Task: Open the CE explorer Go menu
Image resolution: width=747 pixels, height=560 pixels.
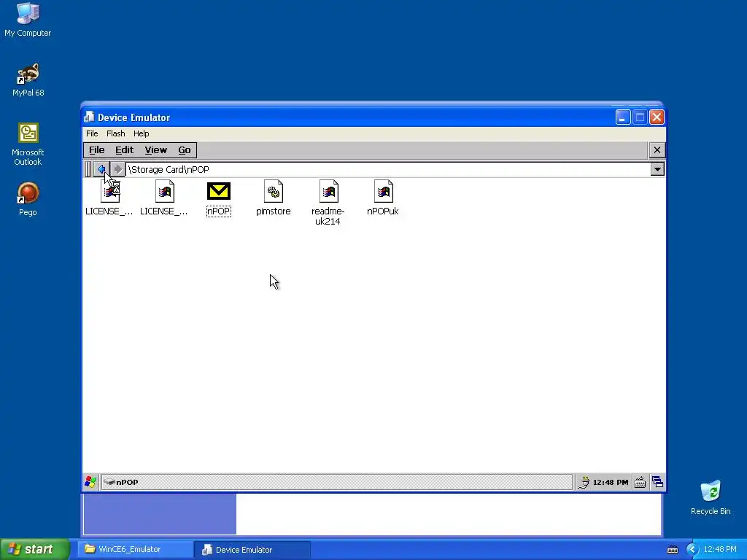Action: point(185,150)
